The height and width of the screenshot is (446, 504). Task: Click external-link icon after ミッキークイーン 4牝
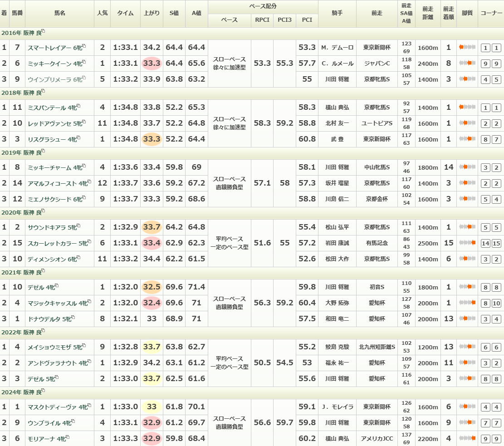tap(85, 62)
